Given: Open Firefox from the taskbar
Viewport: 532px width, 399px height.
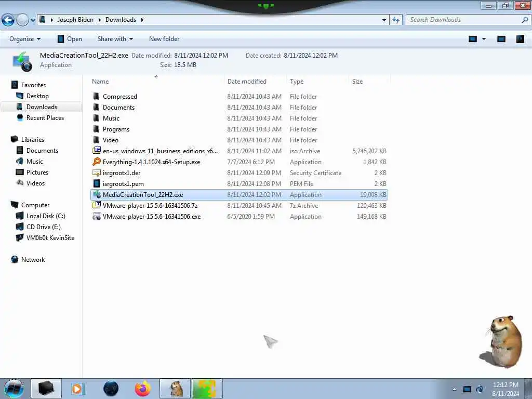Looking at the screenshot, I should tap(143, 389).
